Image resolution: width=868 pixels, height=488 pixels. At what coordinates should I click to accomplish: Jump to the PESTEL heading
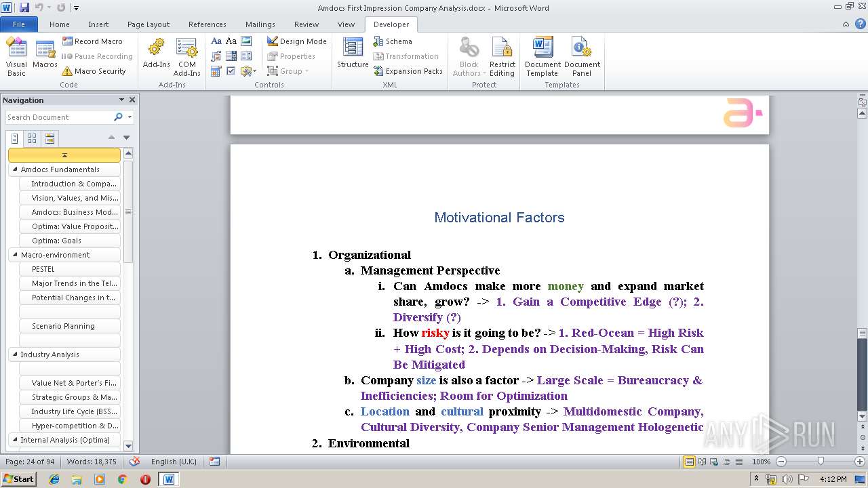click(70, 269)
